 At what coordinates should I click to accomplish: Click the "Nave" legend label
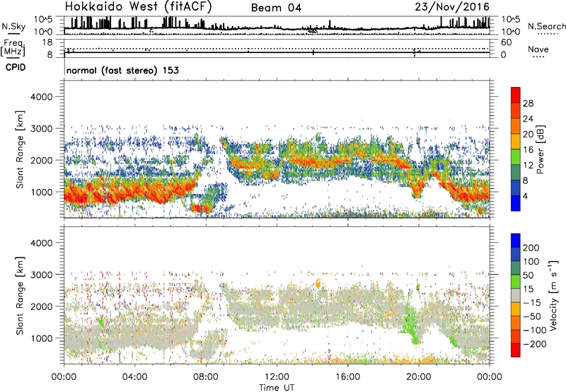point(538,49)
